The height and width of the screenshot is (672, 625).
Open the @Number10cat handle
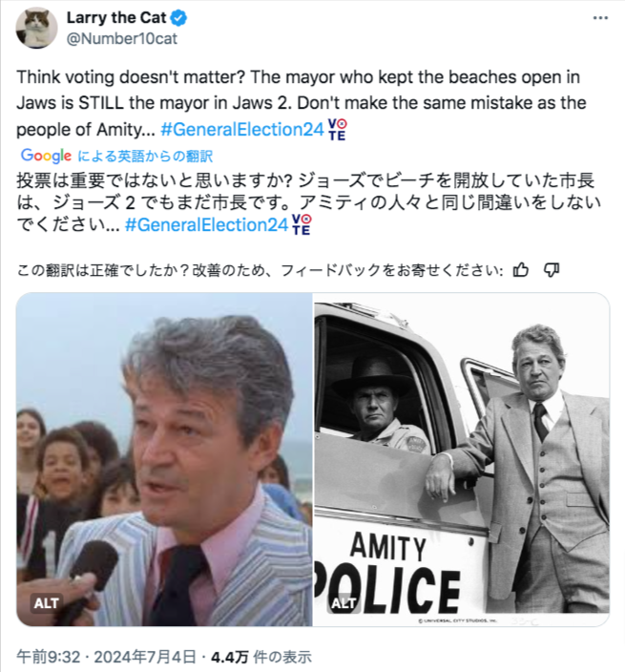point(121,38)
